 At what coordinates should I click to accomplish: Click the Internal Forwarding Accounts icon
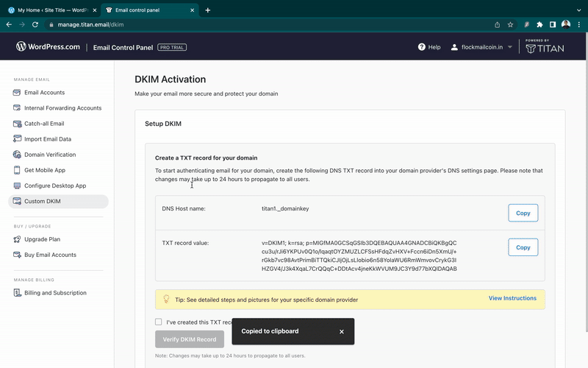[17, 107]
